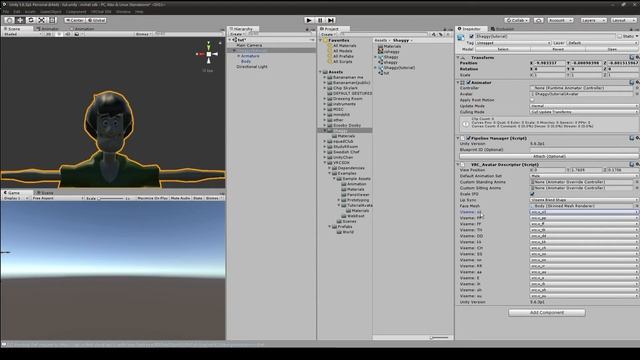Select Armature in Hierarchy
Image resolution: width=640 pixels, height=360 pixels.
250,56
